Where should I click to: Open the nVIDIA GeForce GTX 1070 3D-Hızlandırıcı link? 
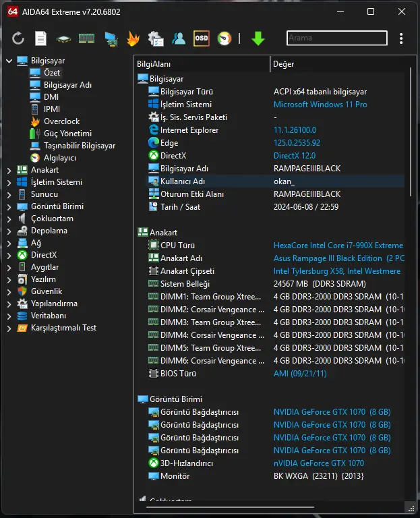319,463
